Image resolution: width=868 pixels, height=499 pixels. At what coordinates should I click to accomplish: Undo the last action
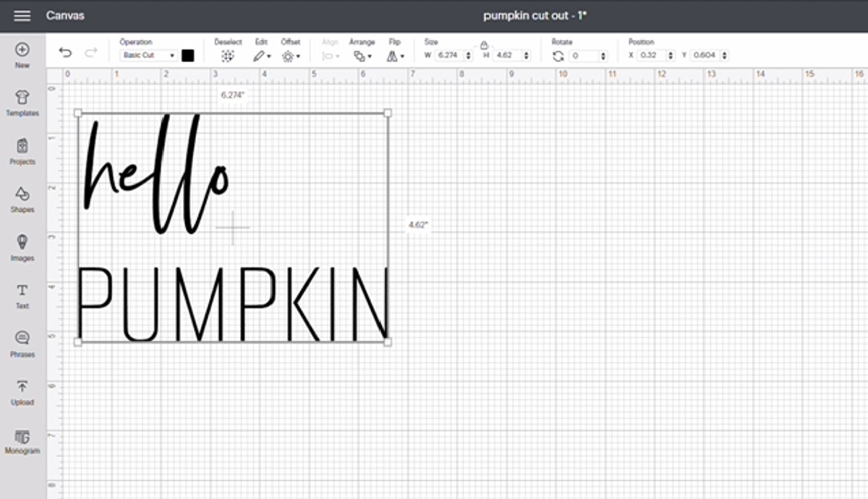(66, 52)
